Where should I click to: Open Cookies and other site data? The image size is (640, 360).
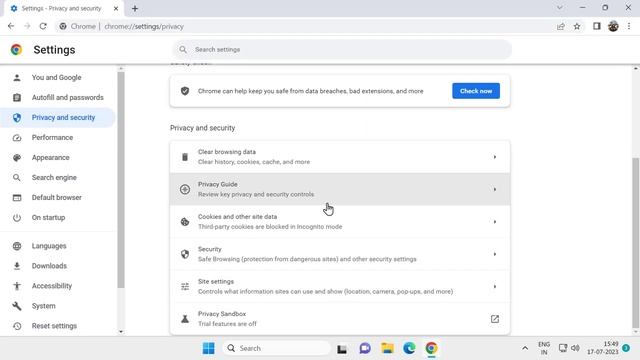point(340,222)
